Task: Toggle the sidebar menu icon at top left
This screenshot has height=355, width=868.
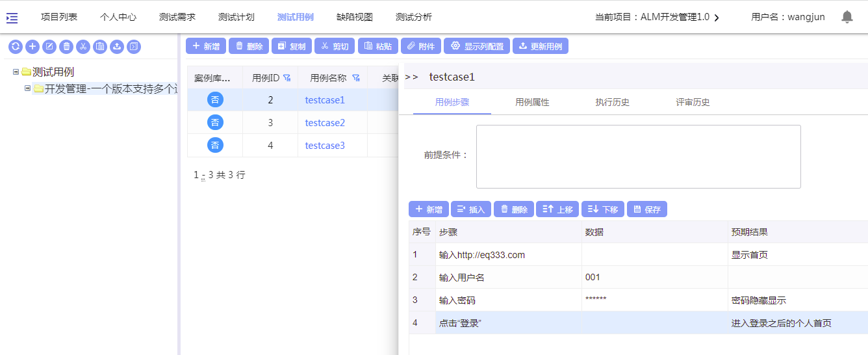Action: point(12,18)
